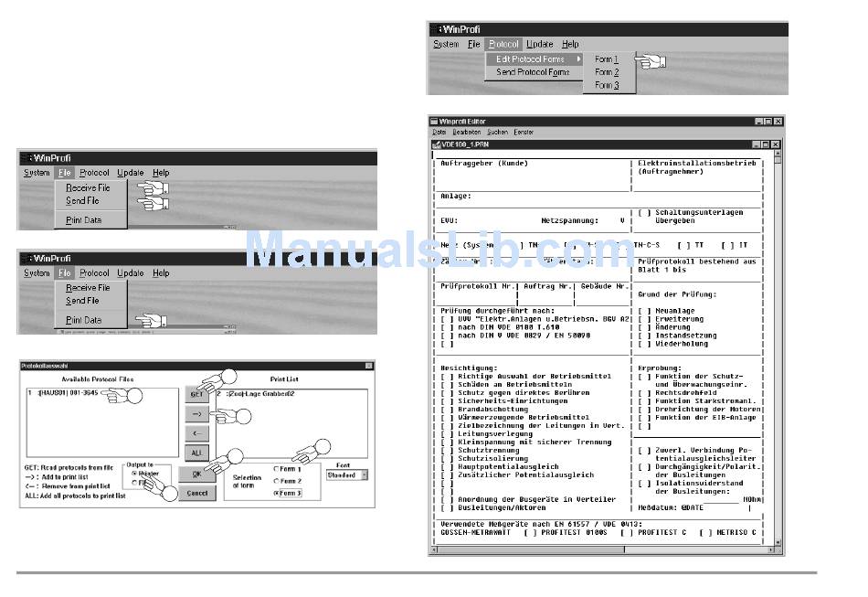Screen dimensions: 868x597
Task: Select the File output radio button
Action: 134,483
